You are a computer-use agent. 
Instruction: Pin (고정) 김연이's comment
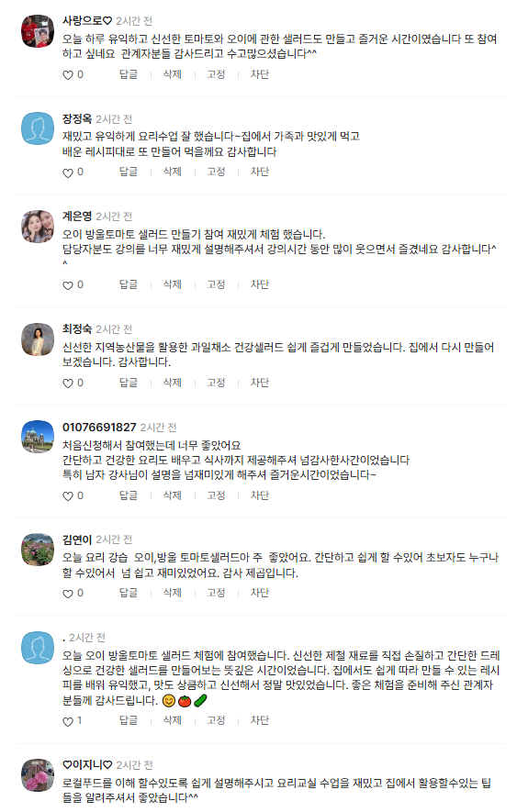point(216,593)
